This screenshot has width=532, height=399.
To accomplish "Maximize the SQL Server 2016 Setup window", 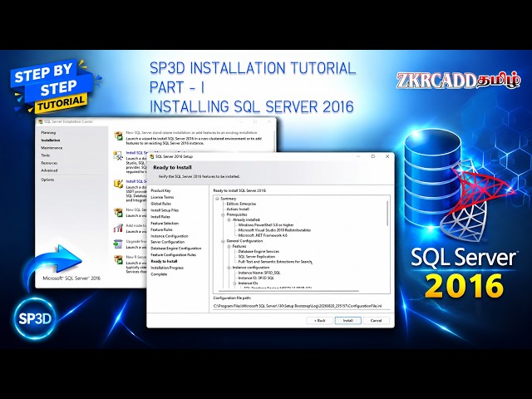I will [x=373, y=156].
